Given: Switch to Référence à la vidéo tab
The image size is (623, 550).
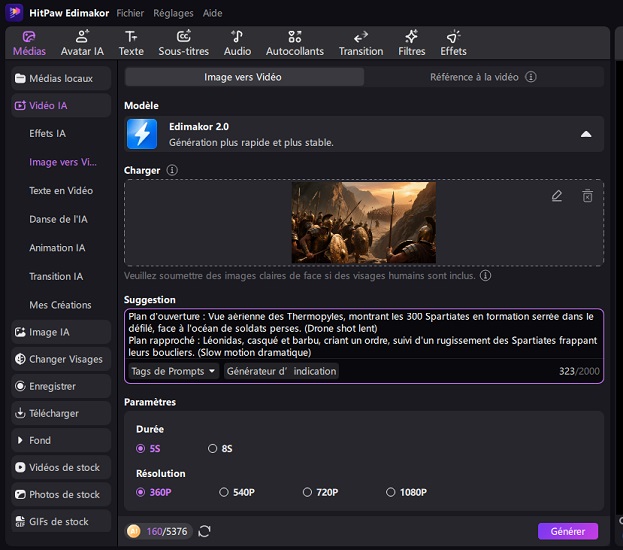Looking at the screenshot, I should pos(483,77).
